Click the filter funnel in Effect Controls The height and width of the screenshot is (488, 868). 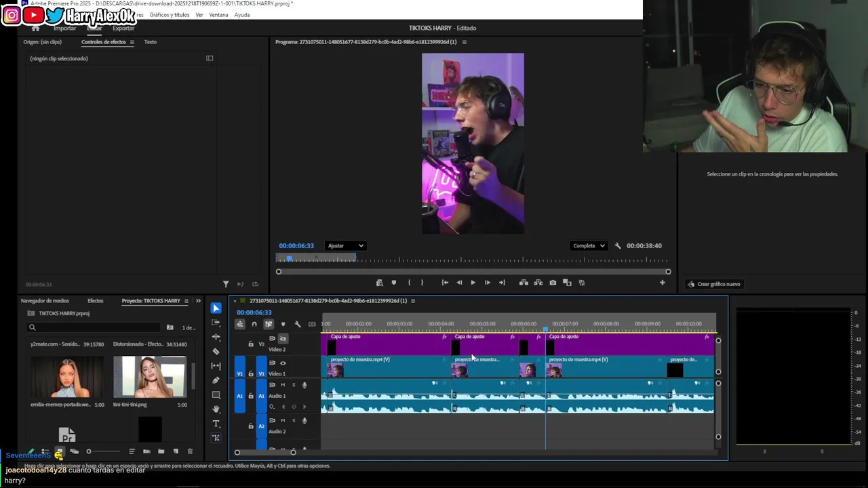[226, 284]
